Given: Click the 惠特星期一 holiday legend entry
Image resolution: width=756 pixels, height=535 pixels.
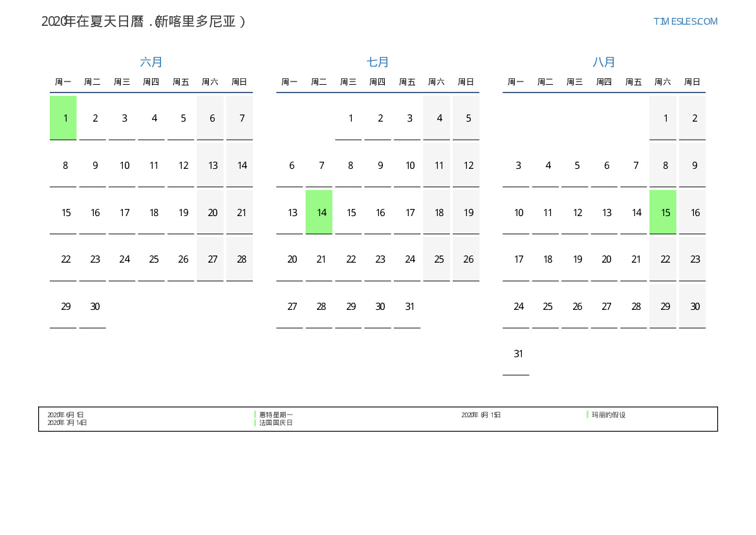Looking at the screenshot, I should point(276,415).
